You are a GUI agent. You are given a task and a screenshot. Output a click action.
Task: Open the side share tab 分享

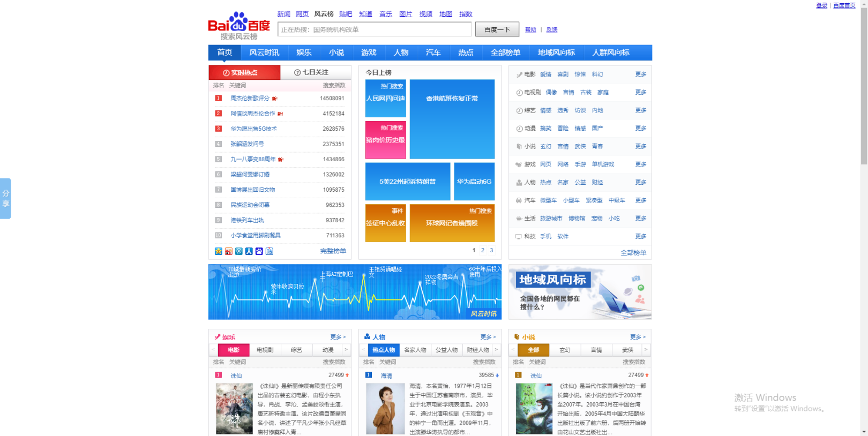point(5,198)
